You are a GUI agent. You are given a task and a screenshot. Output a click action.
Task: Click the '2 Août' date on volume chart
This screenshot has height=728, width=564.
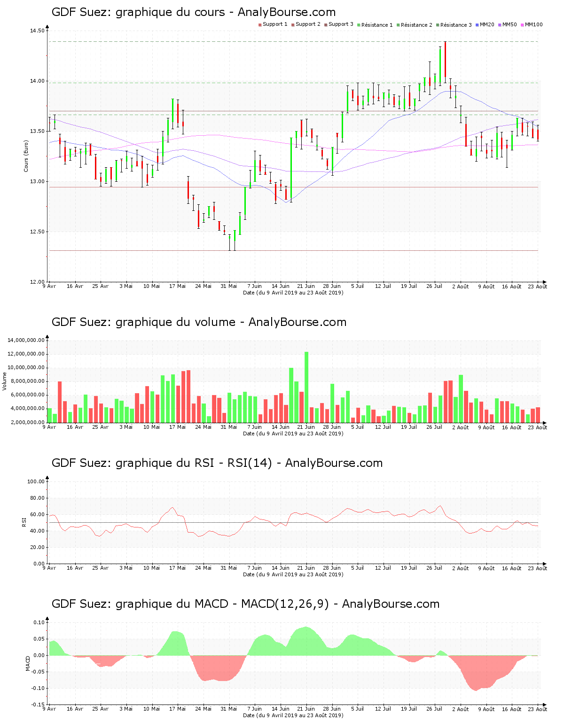click(x=460, y=427)
